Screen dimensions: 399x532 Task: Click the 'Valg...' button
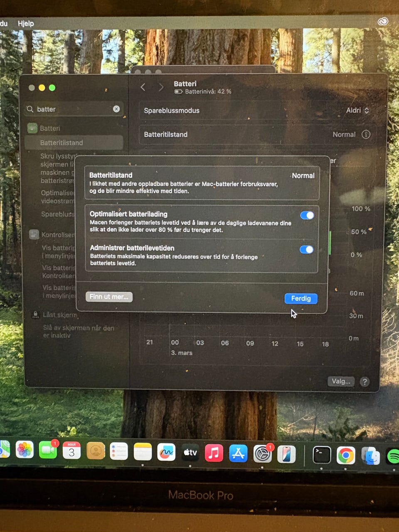(x=341, y=381)
